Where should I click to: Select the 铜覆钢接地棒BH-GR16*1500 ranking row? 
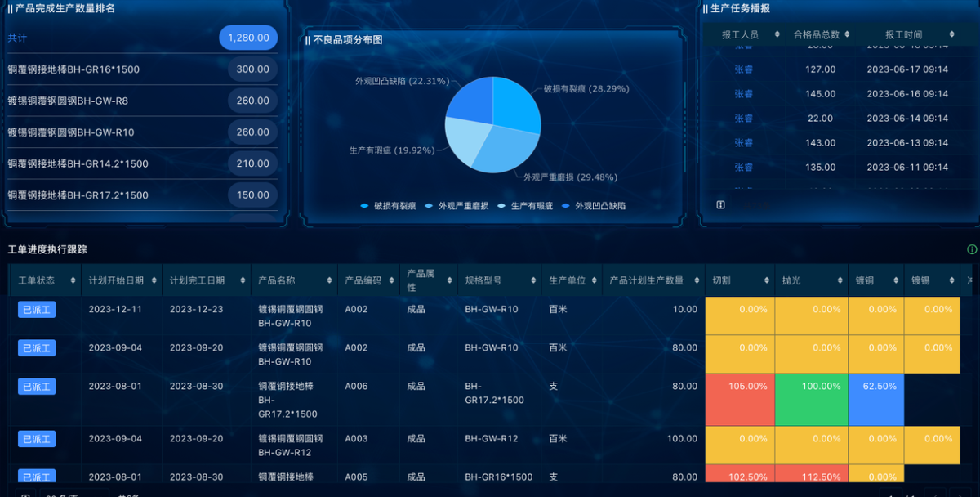pyautogui.click(x=141, y=69)
